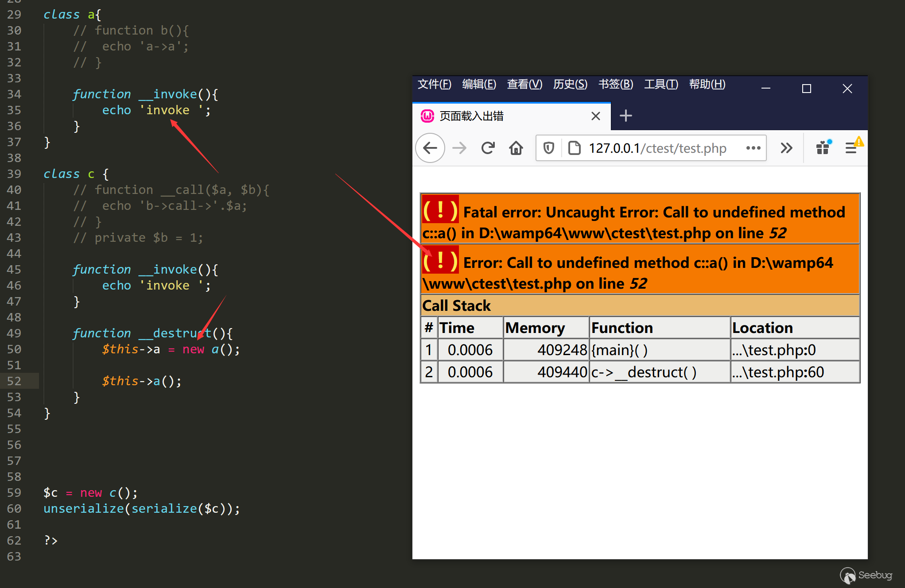Go to the browser home page icon
The image size is (905, 588).
(x=516, y=148)
